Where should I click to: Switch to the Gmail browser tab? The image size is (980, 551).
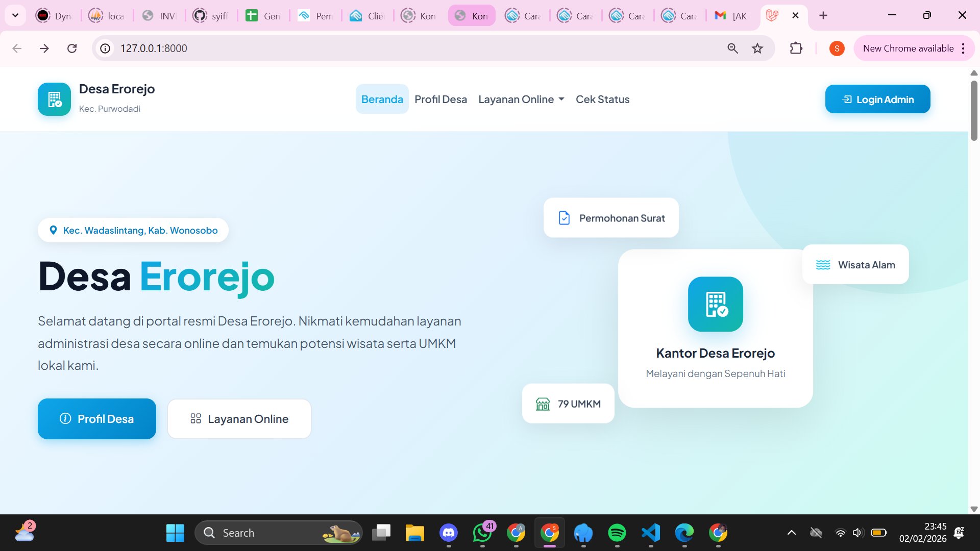pos(732,15)
